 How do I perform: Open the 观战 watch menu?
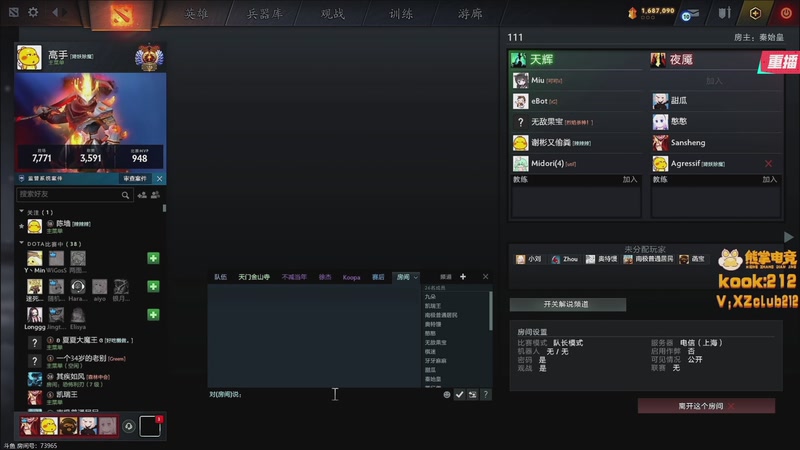333,14
